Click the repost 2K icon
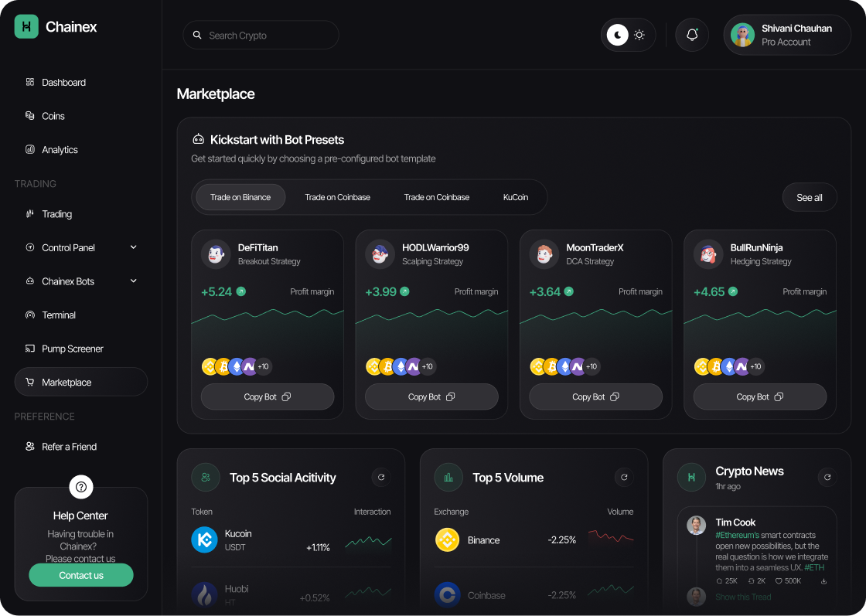866x616 pixels. pyautogui.click(x=751, y=580)
